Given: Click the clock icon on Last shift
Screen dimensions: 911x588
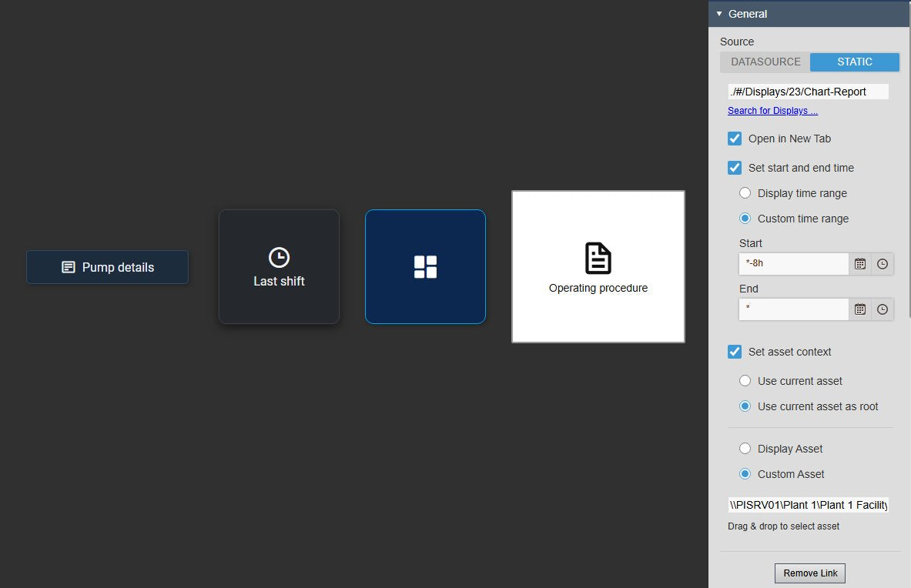Looking at the screenshot, I should pos(279,257).
